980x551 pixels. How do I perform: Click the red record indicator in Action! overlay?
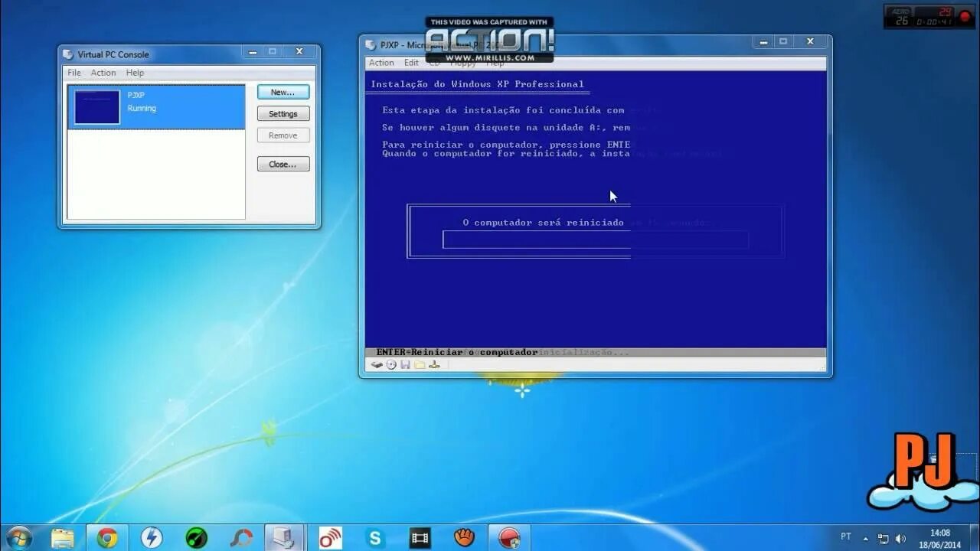964,15
